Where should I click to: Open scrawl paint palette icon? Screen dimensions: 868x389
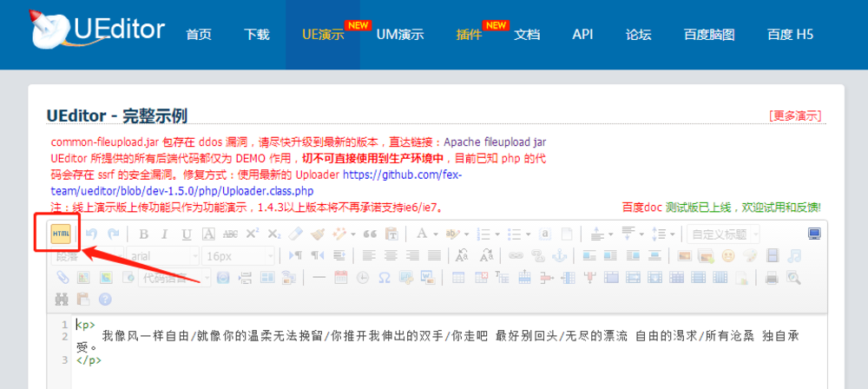pyautogui.click(x=750, y=256)
